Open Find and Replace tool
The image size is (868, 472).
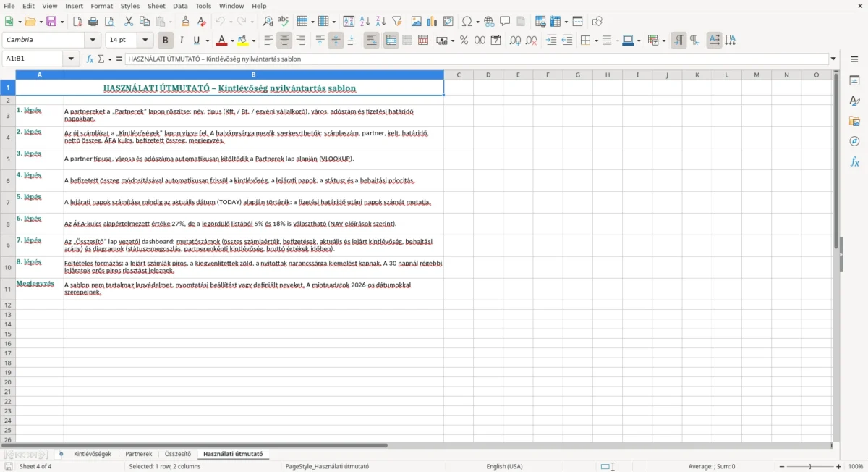point(268,22)
